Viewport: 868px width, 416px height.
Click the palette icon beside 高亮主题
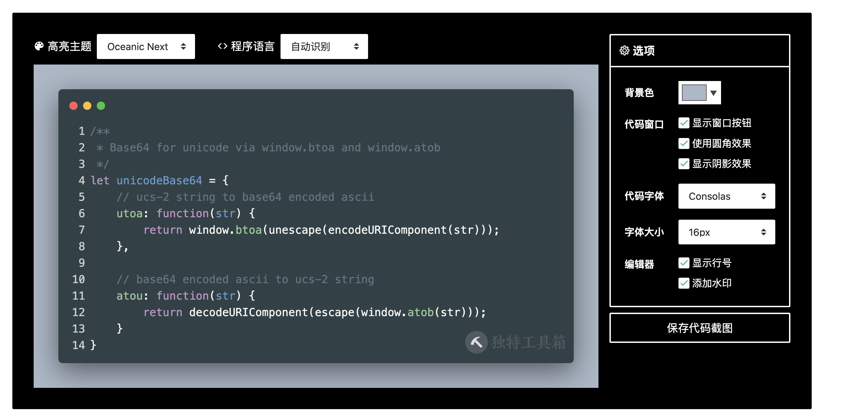[x=39, y=46]
